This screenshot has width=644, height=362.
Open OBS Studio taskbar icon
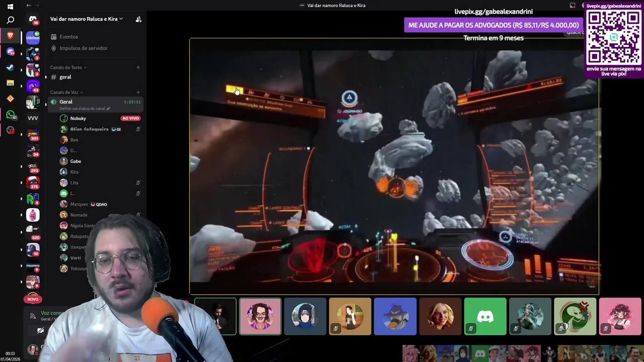pos(10,130)
